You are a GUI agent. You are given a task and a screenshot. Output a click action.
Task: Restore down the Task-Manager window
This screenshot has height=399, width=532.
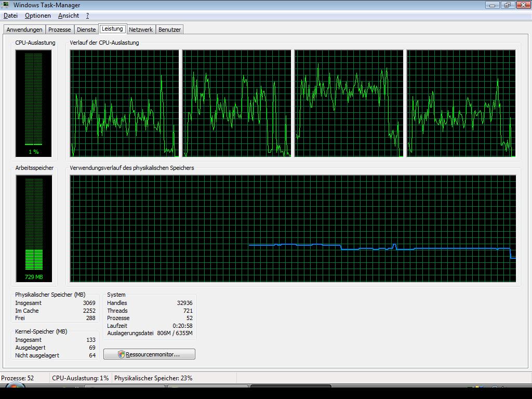pos(508,5)
